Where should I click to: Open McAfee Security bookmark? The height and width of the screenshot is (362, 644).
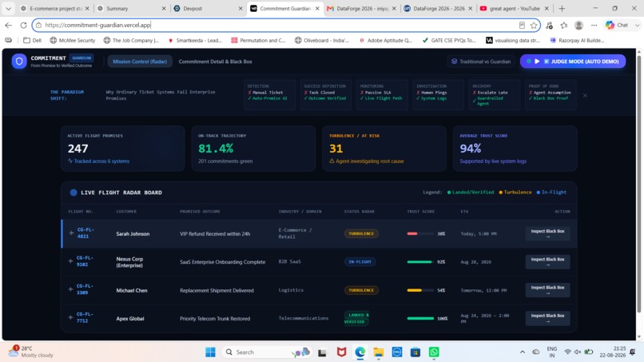72,40
